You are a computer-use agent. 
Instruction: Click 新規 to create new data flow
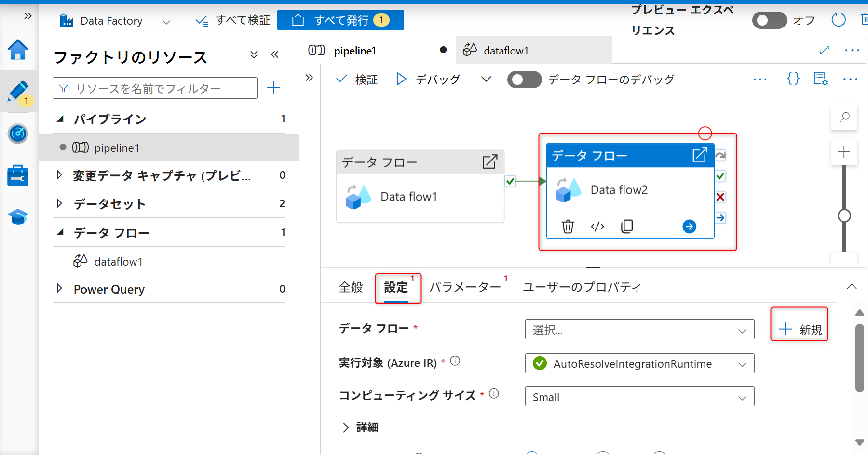(x=800, y=329)
